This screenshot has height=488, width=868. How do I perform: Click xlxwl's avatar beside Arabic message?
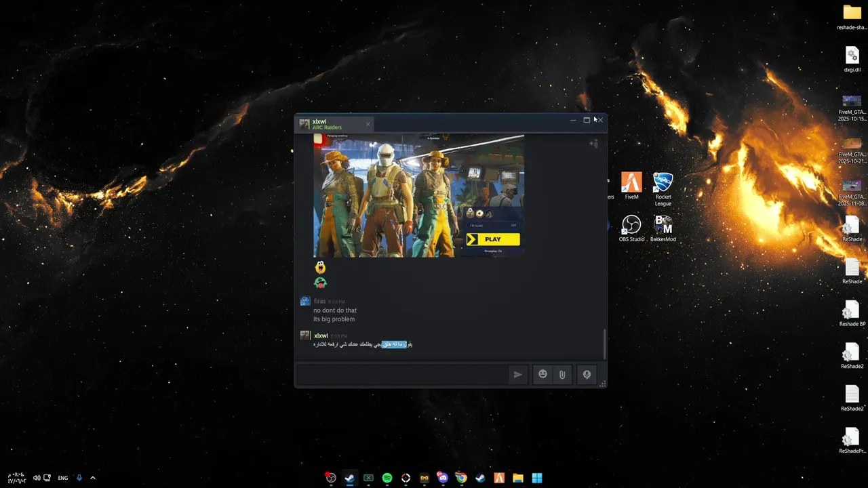coord(305,335)
